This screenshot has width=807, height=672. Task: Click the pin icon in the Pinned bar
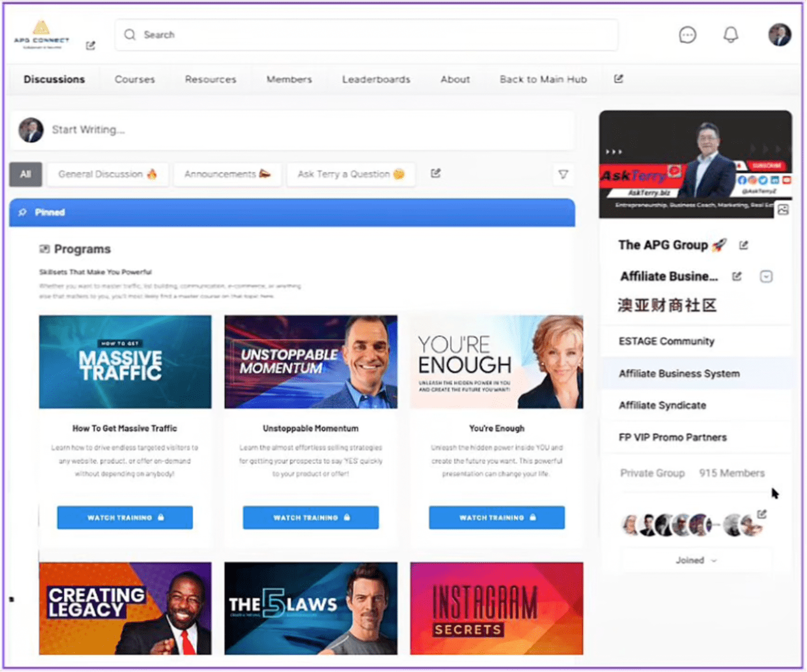pyautogui.click(x=23, y=212)
